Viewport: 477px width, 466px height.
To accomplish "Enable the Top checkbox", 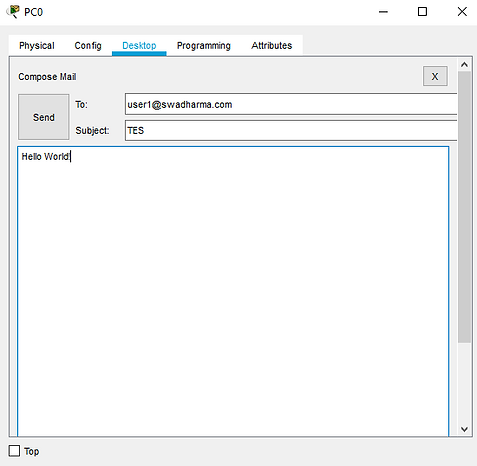I will (x=14, y=451).
